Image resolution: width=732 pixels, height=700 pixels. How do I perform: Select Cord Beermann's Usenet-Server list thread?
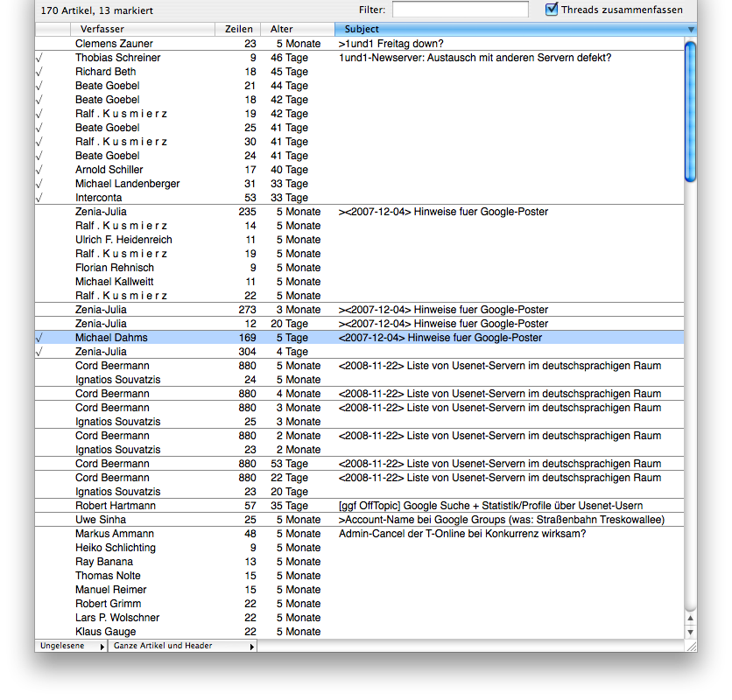[x=350, y=366]
